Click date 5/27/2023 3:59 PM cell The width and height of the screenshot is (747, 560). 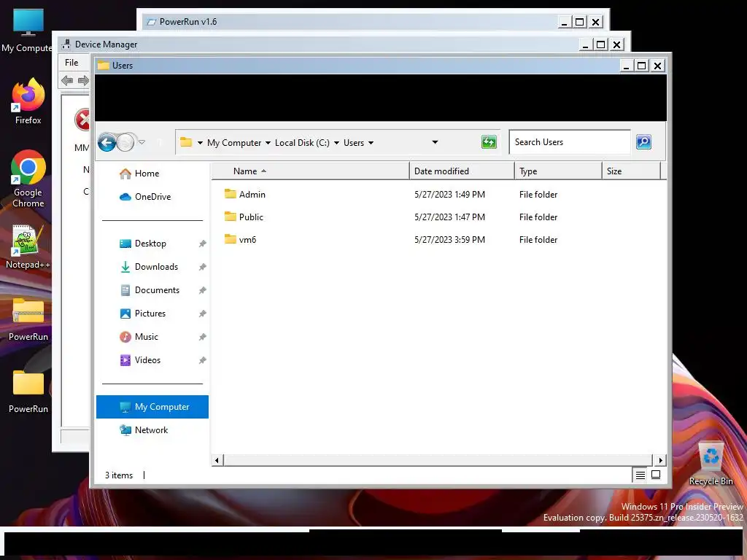[x=449, y=239]
